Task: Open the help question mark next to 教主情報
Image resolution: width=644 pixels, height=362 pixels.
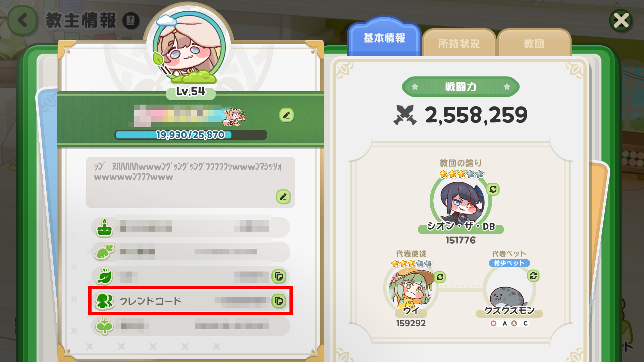Action: [x=131, y=20]
